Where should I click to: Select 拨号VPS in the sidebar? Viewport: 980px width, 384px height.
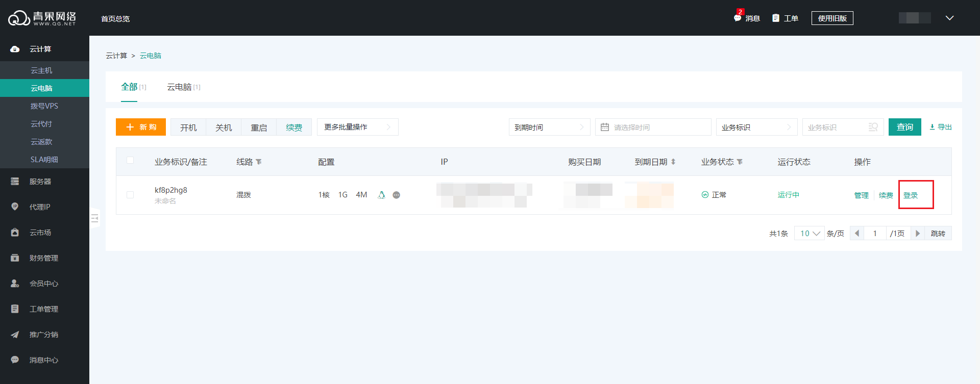pyautogui.click(x=44, y=106)
